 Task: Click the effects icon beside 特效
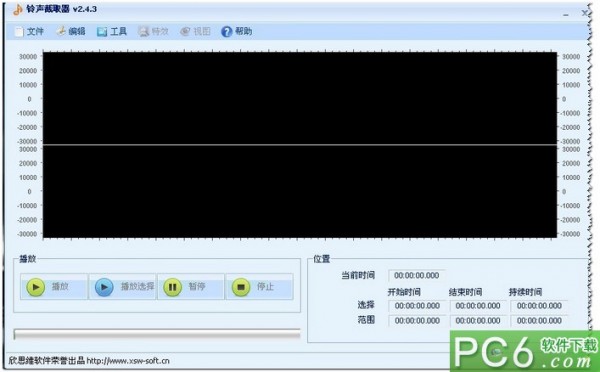(x=143, y=31)
